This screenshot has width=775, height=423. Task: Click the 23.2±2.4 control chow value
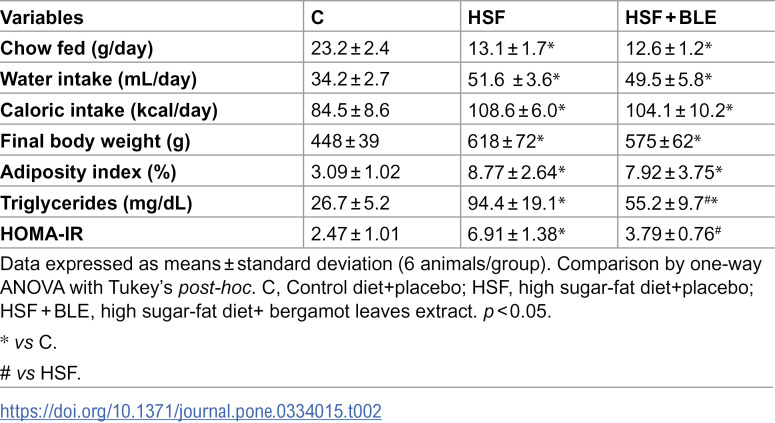tap(350, 48)
